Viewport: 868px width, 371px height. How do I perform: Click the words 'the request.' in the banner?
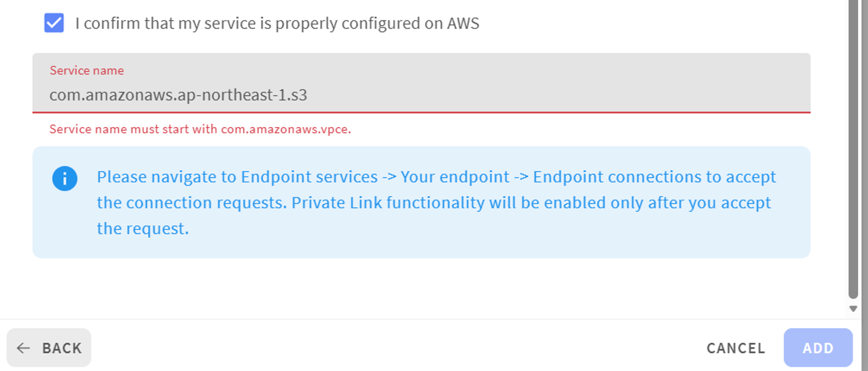(x=143, y=228)
